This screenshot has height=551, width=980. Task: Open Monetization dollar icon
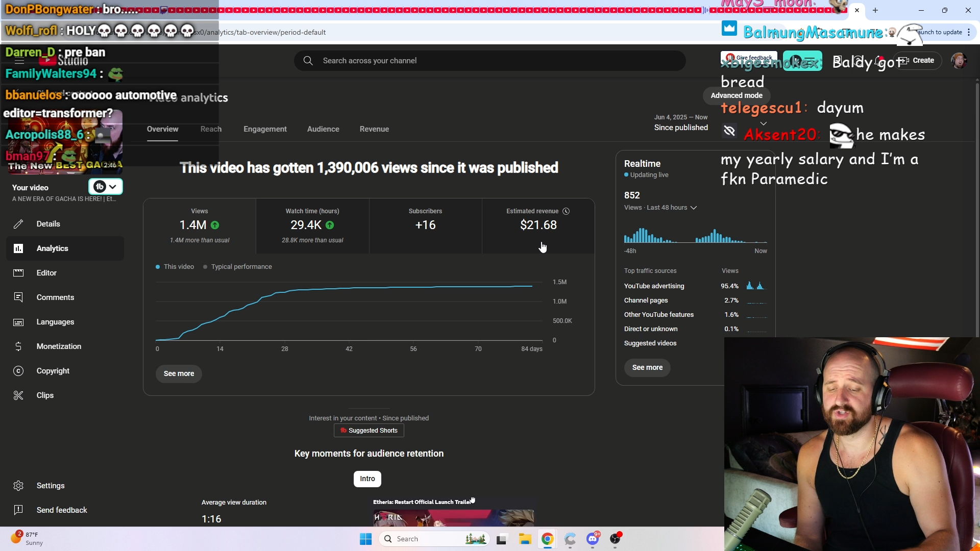point(18,346)
